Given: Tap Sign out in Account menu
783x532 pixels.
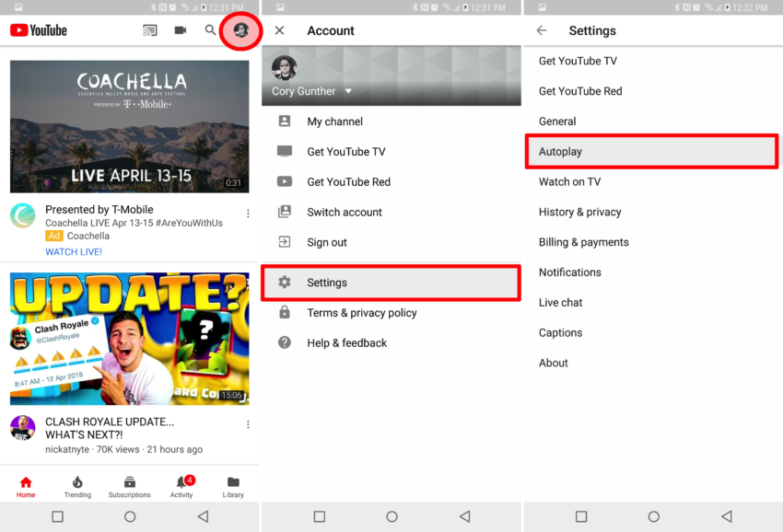Looking at the screenshot, I should click(327, 242).
